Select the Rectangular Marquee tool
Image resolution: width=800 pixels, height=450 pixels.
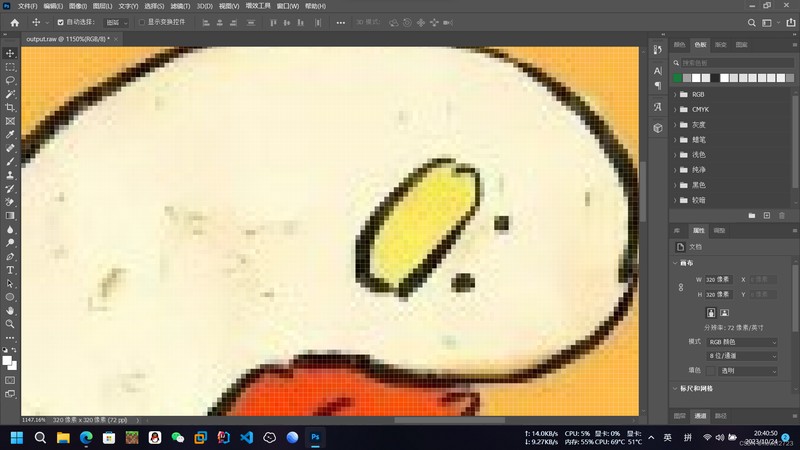pos(10,67)
